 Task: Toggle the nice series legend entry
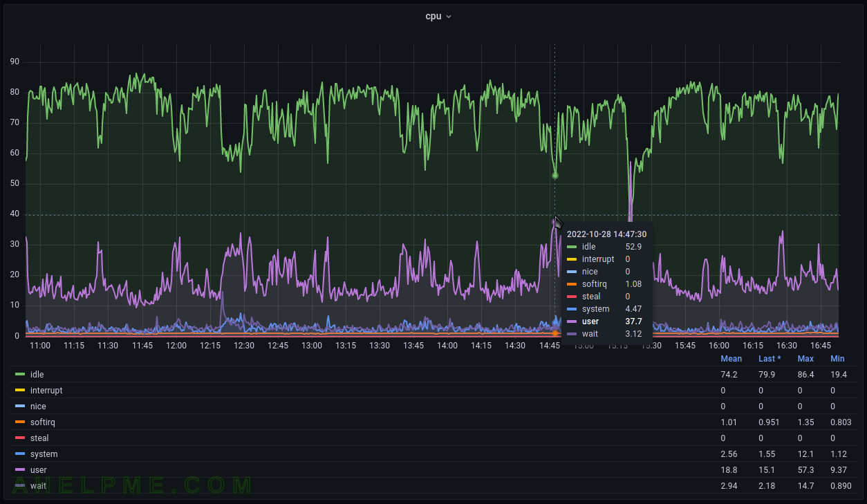click(38, 407)
